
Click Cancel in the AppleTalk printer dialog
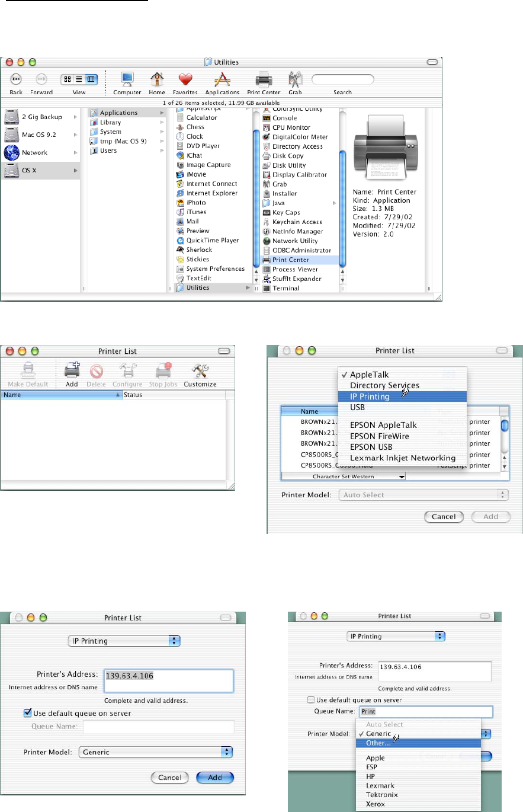pyautogui.click(x=444, y=517)
